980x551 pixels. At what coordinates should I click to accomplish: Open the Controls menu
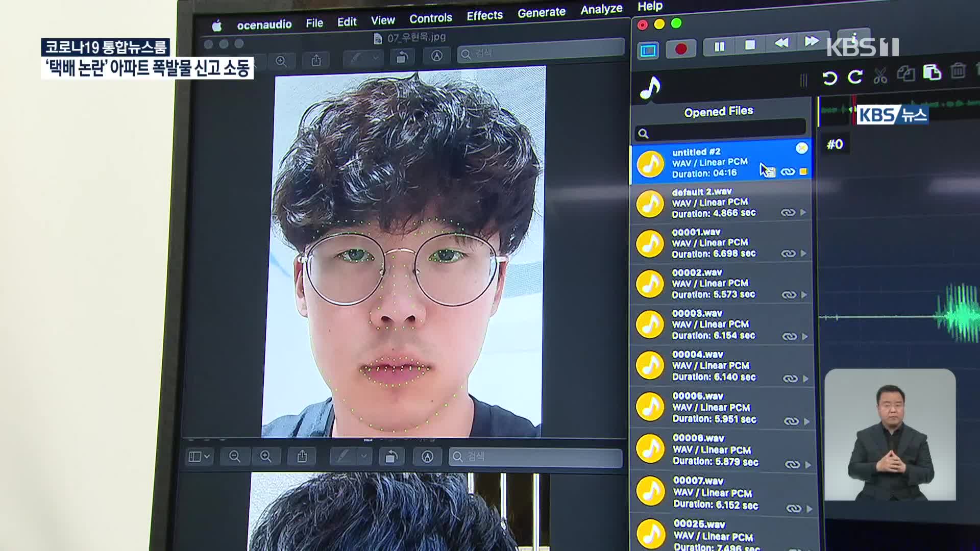[431, 18]
